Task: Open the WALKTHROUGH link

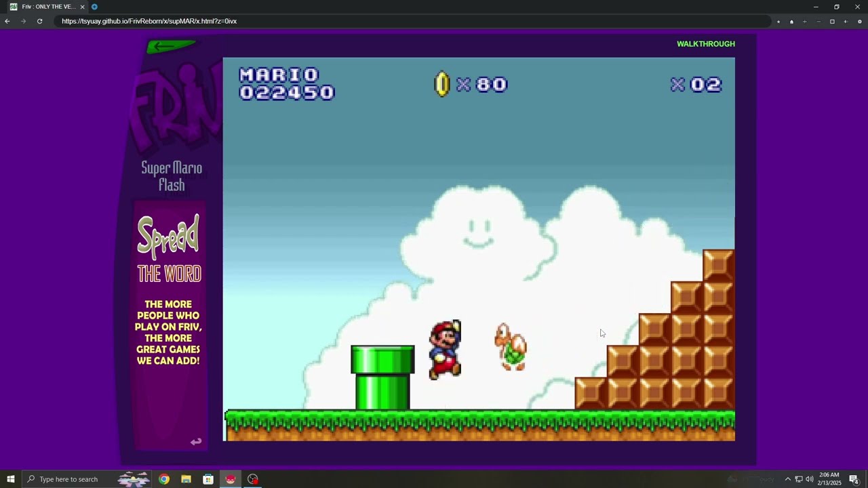Action: pos(705,44)
